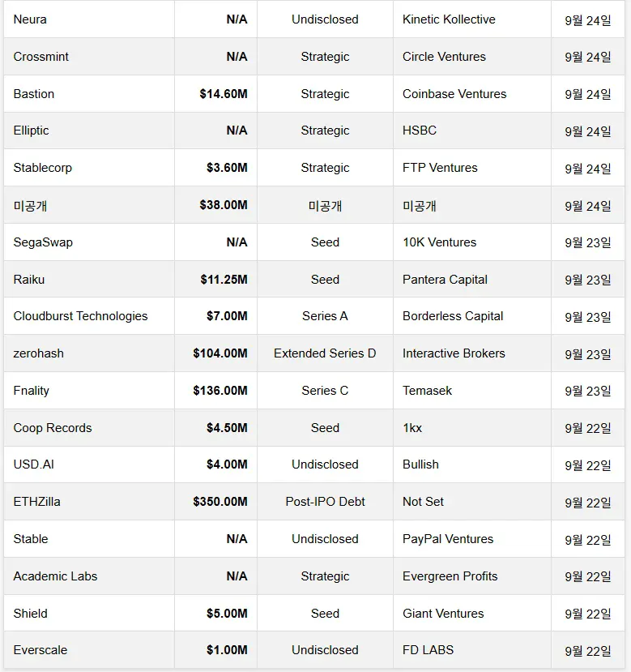The width and height of the screenshot is (631, 672).
Task: Open the Crossmint project entry
Action: click(41, 57)
